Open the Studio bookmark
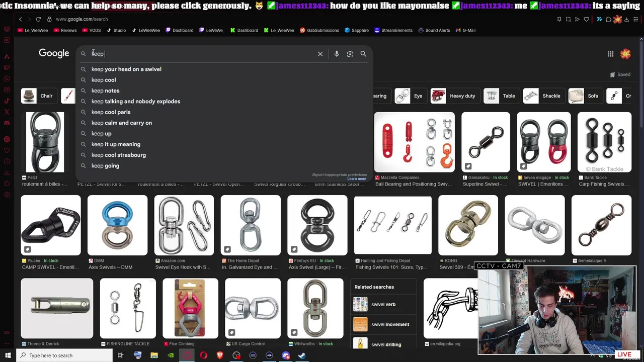 (116, 30)
